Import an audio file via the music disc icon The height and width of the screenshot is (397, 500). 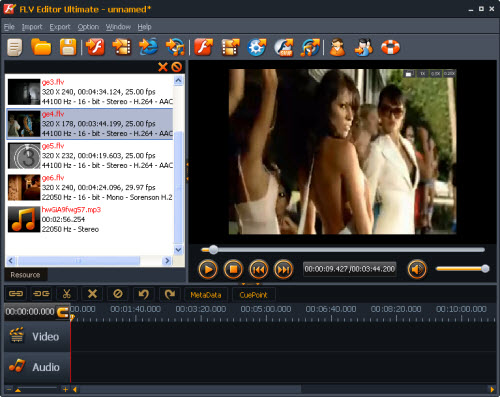tap(175, 47)
